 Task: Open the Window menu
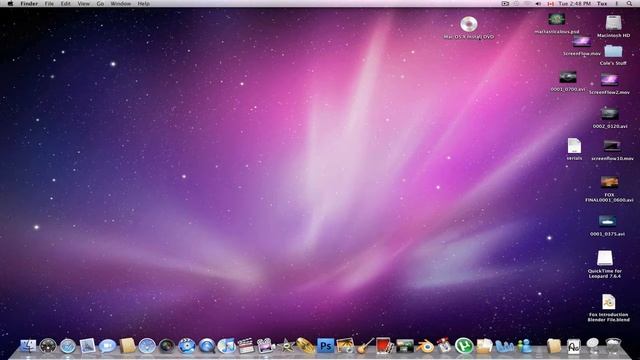pyautogui.click(x=120, y=3)
